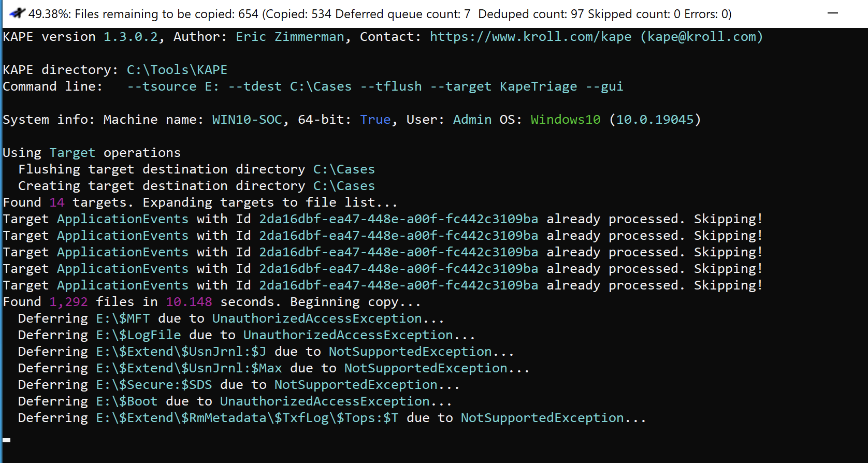The image size is (868, 463).
Task: Select the OS name Windows10
Action: (x=566, y=120)
